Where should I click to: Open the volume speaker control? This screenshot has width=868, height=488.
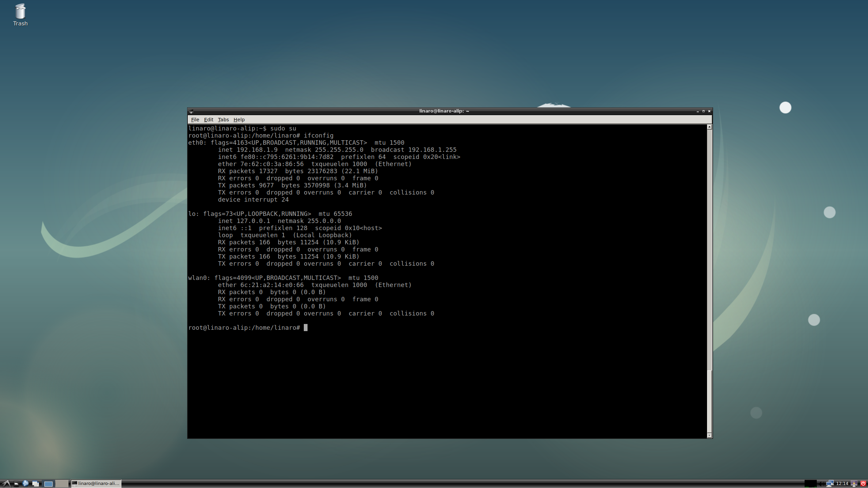pos(821,484)
